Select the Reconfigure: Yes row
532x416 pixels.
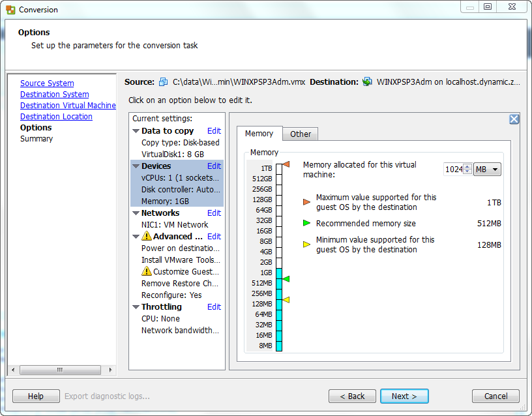click(x=171, y=295)
